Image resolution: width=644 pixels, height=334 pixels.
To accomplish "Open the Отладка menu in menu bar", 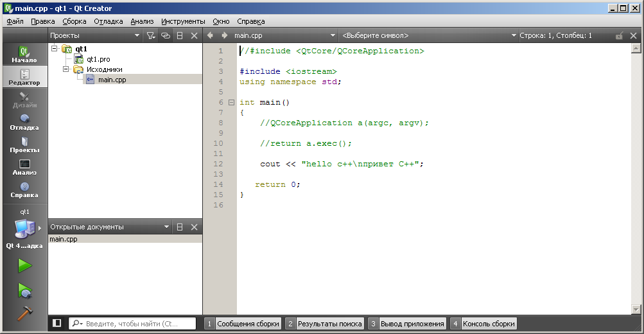I will pos(109,21).
